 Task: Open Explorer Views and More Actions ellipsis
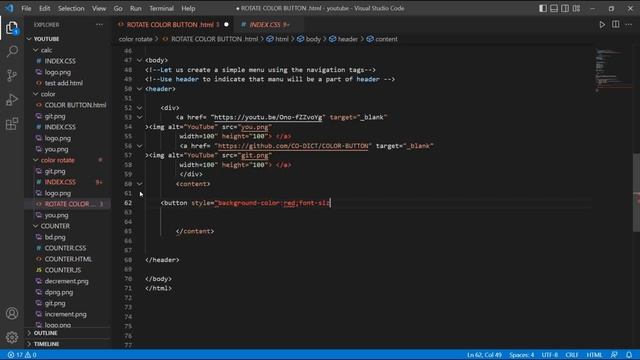tap(99, 24)
